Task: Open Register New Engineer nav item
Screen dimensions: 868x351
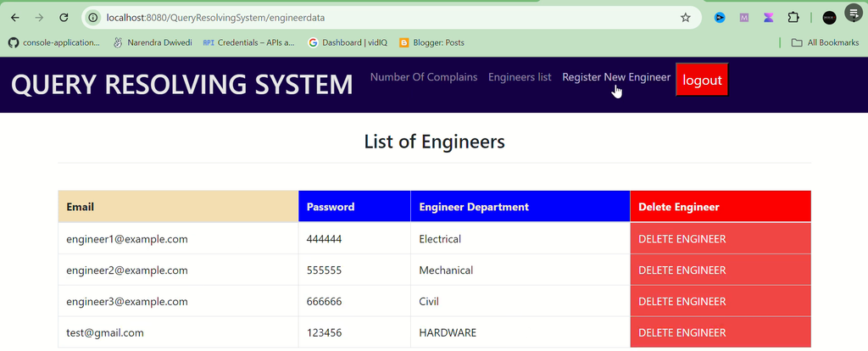Action: 616,77
